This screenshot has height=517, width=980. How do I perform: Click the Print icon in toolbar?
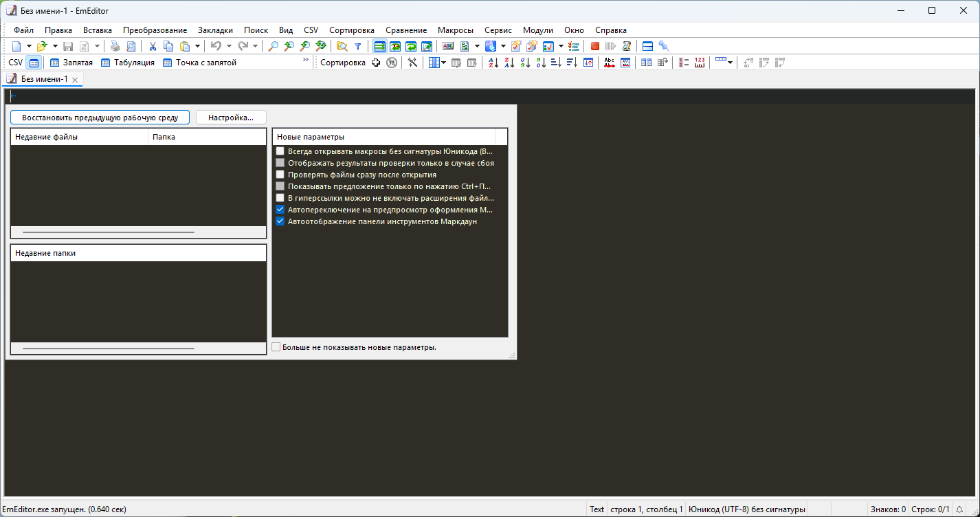[x=115, y=46]
